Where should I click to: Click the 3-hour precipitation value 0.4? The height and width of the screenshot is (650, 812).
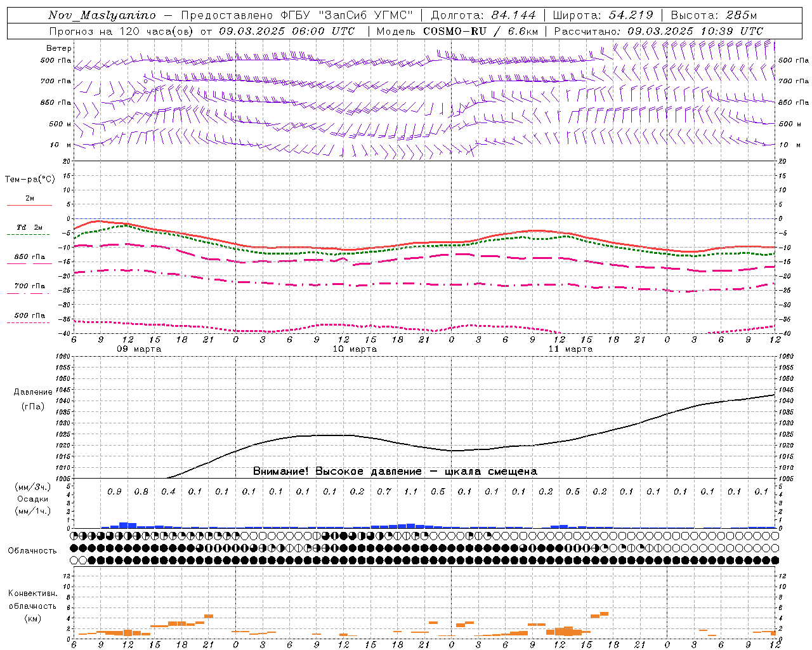[168, 492]
